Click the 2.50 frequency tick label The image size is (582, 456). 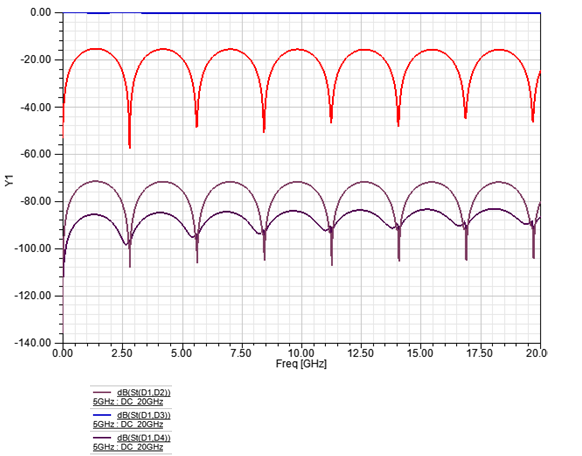tap(122, 353)
